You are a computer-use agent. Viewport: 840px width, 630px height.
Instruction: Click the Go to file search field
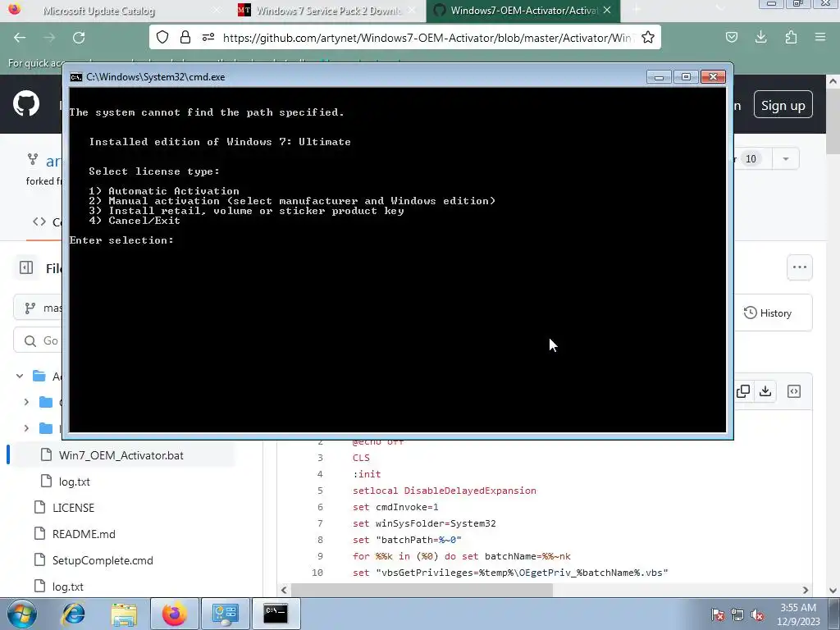38,340
